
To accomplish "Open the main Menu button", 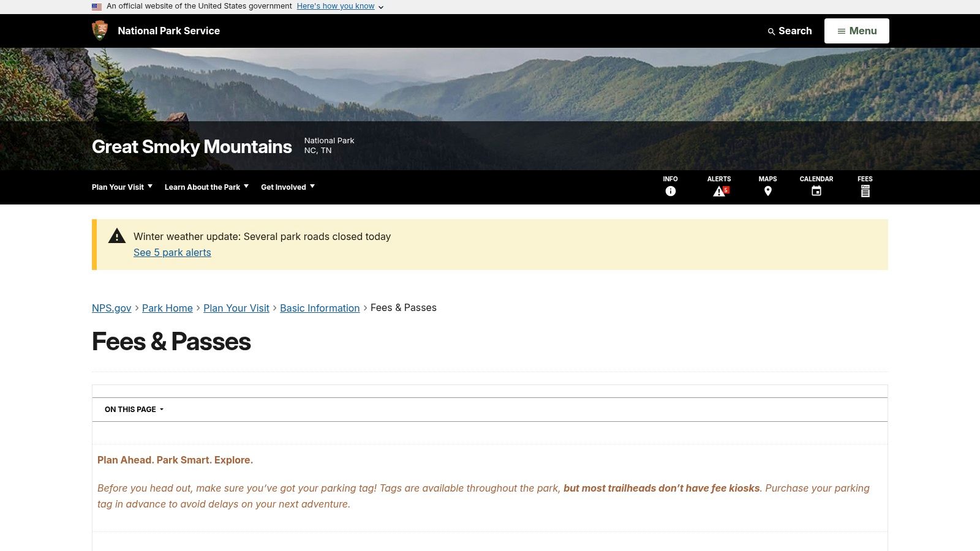I will click(x=856, y=31).
